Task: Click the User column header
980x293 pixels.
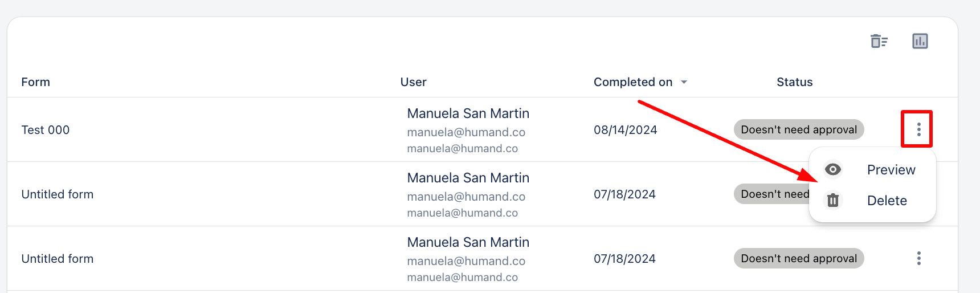Action: pyautogui.click(x=413, y=82)
